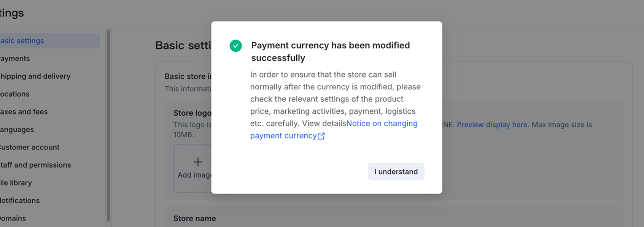Select the Customer account menu item
The width and height of the screenshot is (644, 227).
point(30,147)
